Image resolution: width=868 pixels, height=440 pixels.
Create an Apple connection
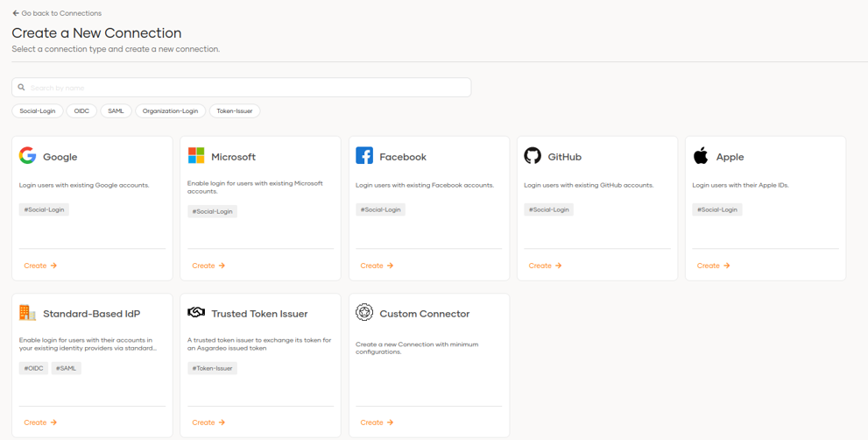[x=714, y=266]
